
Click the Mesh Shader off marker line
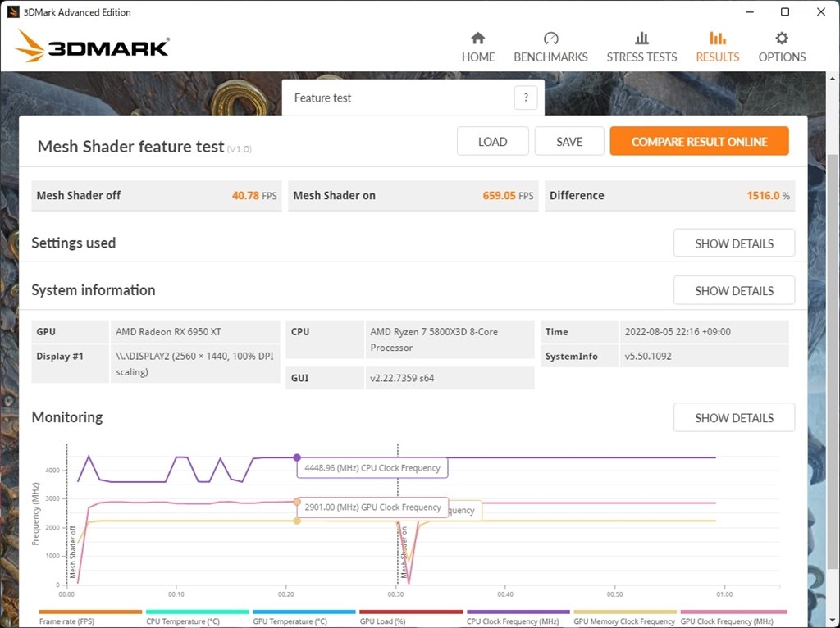pos(66,514)
